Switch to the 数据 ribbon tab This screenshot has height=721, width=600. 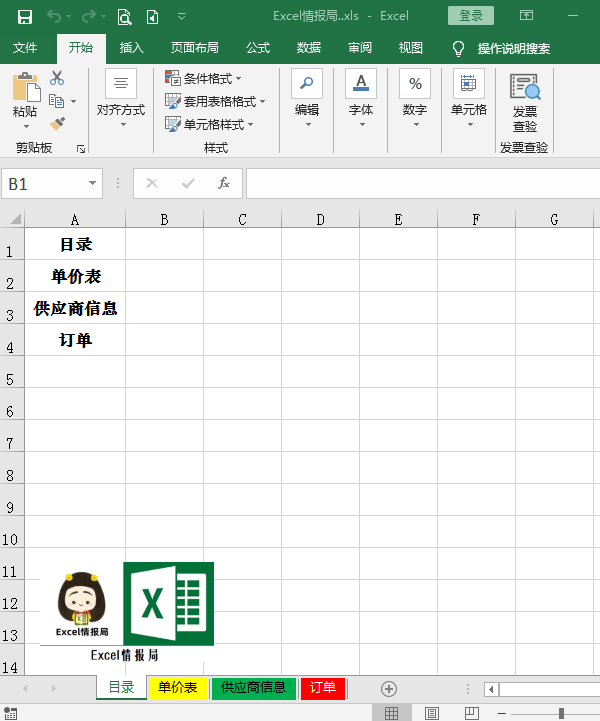[x=309, y=48]
